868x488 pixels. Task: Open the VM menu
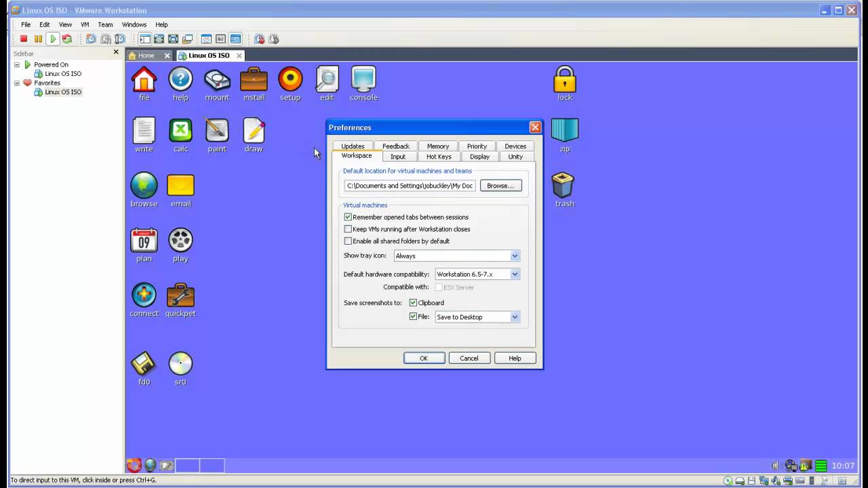click(x=85, y=24)
